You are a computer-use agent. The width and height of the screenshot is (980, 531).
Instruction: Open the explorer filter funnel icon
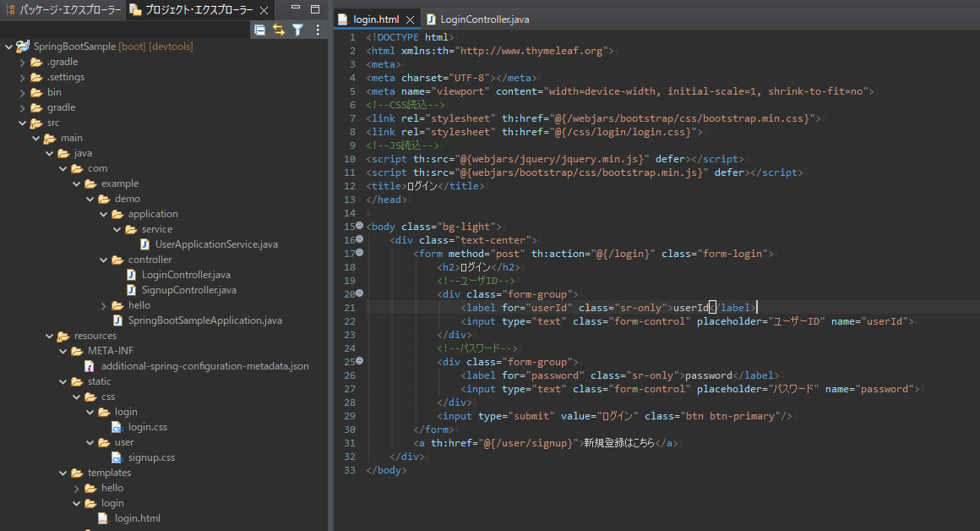[x=297, y=30]
